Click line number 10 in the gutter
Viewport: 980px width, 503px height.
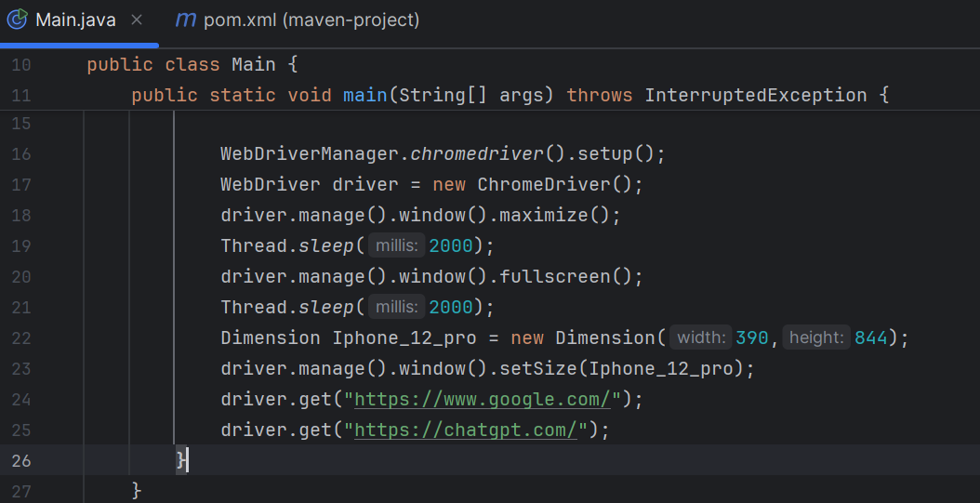click(20, 65)
